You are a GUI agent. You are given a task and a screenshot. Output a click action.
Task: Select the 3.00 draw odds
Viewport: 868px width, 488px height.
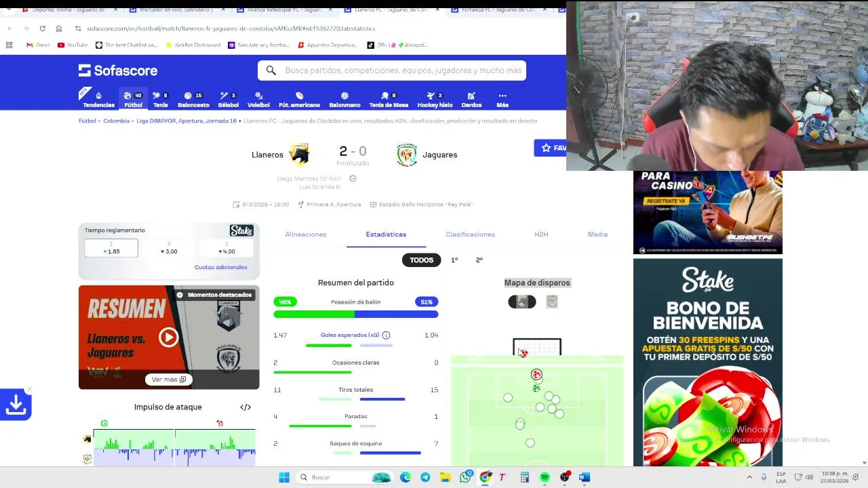[169, 248]
